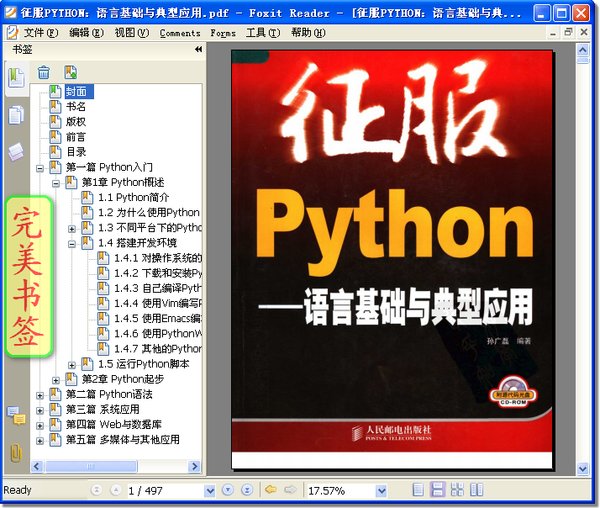Open the Layers panel icon
Viewport: 600px width, 508px height.
click(x=16, y=152)
